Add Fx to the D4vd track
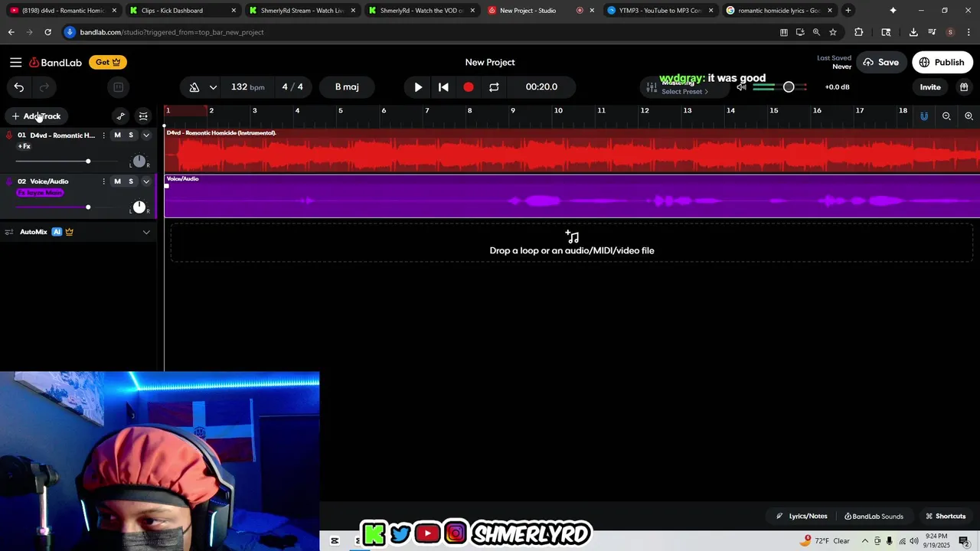Image resolution: width=980 pixels, height=551 pixels. (24, 146)
